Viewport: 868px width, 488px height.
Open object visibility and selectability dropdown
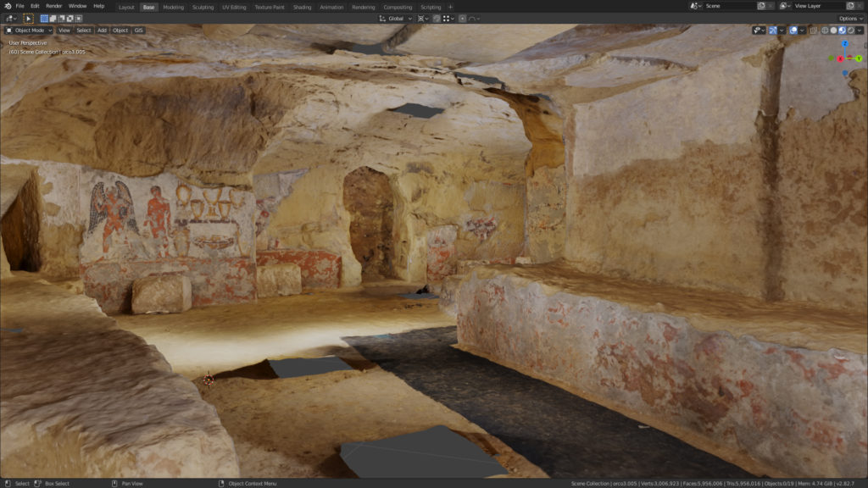click(759, 30)
